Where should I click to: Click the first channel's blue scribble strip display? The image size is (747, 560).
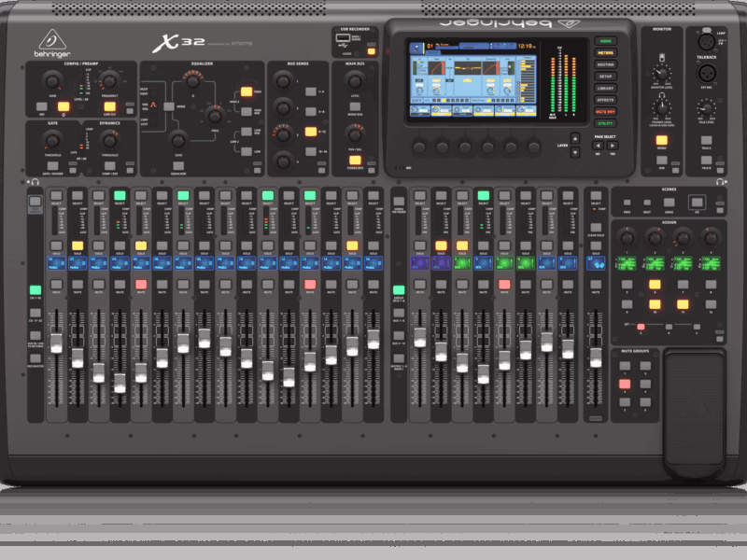click(x=56, y=263)
